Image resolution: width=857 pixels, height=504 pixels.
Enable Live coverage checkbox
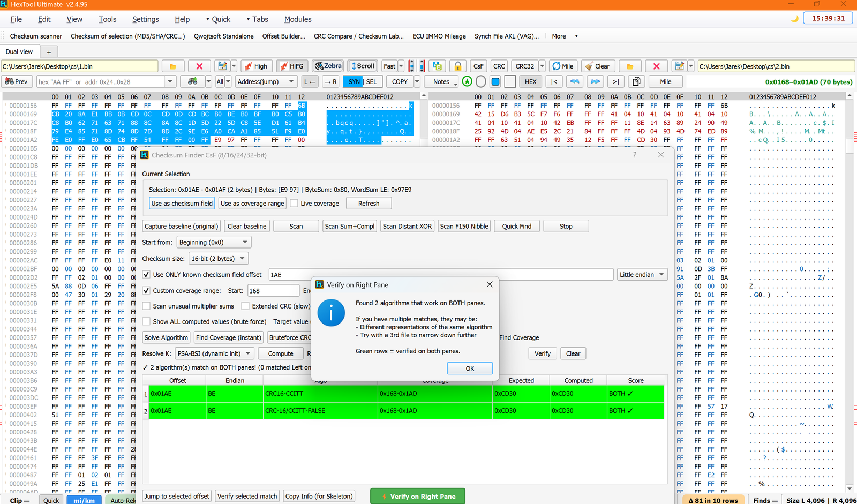294,204
